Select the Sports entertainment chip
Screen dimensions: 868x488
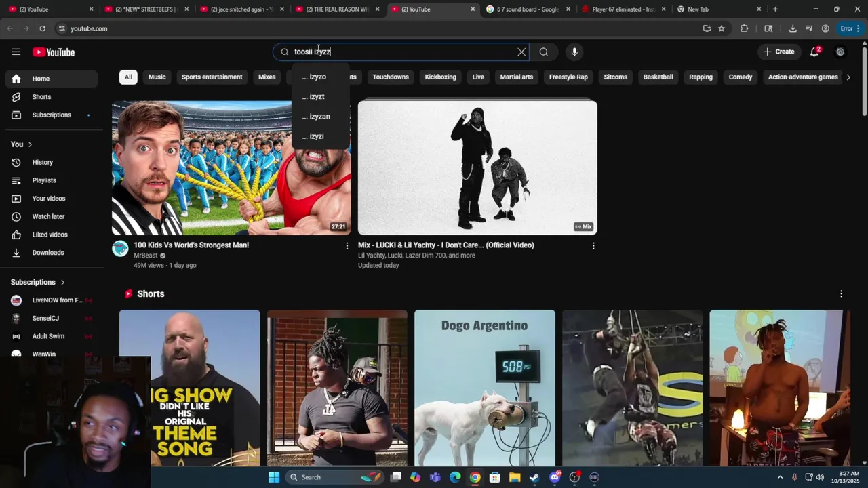[x=212, y=77]
